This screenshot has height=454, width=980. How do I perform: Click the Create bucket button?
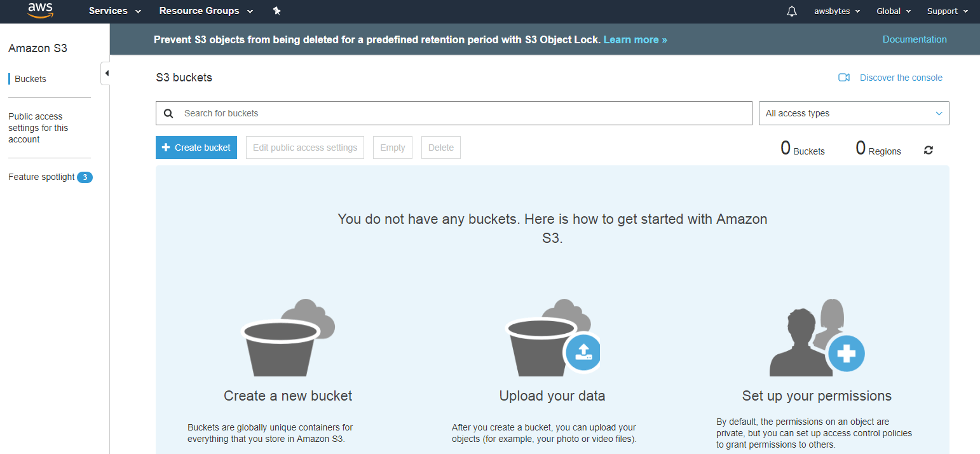tap(196, 148)
